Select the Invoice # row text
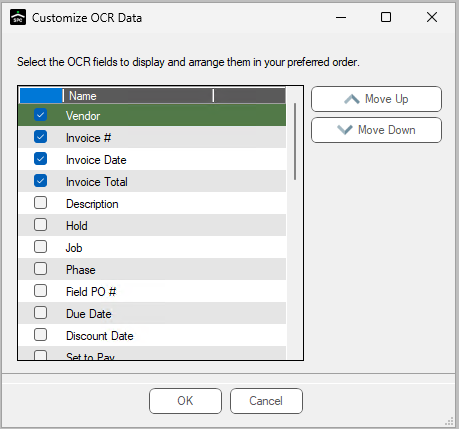Screen dimensions: 459x429 88,138
